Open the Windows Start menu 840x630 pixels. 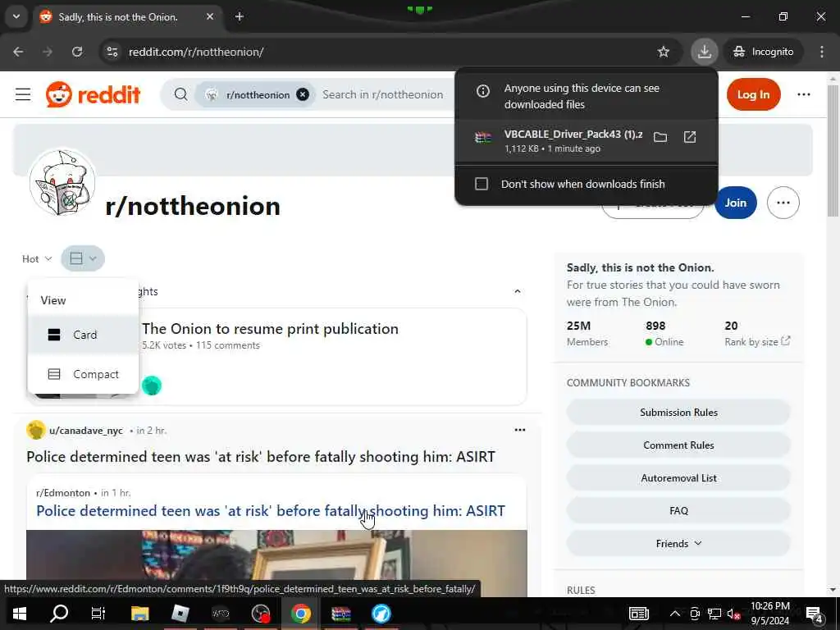[x=20, y=614]
